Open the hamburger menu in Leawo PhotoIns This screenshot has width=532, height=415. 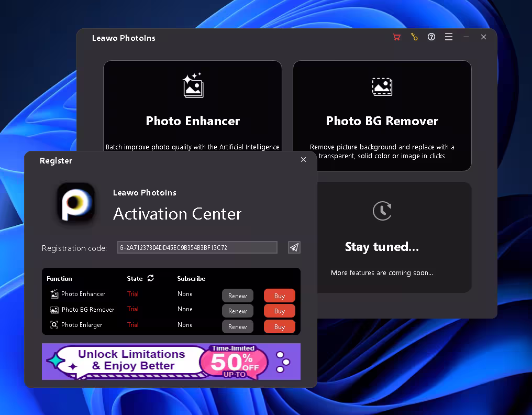point(449,37)
